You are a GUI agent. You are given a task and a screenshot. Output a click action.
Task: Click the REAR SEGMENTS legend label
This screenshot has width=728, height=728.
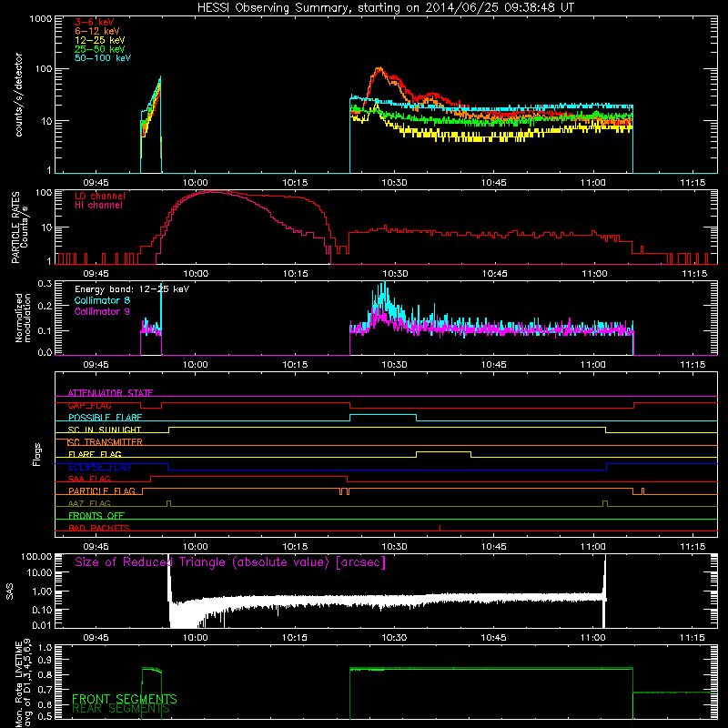click(121, 709)
